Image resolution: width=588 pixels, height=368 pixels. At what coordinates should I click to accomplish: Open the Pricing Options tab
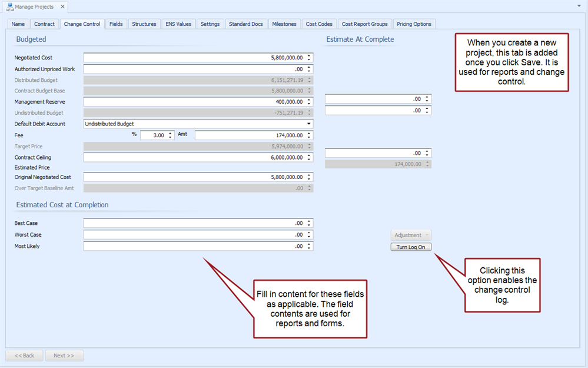point(414,24)
